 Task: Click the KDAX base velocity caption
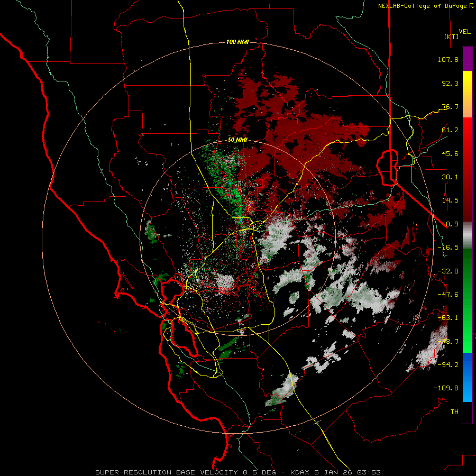click(x=237, y=472)
